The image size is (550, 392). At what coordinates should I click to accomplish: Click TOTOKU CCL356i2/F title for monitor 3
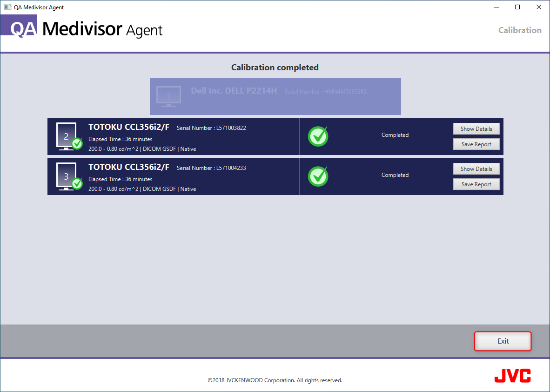pyautogui.click(x=129, y=167)
